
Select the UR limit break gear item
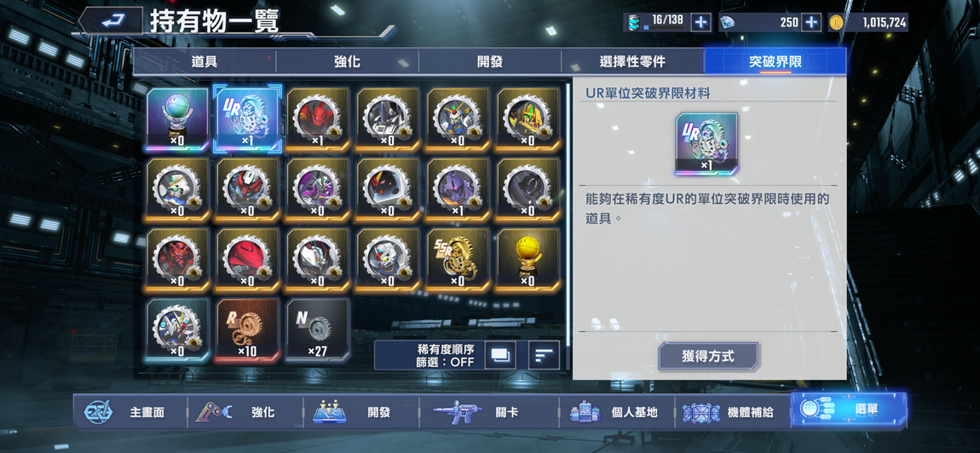(x=247, y=119)
